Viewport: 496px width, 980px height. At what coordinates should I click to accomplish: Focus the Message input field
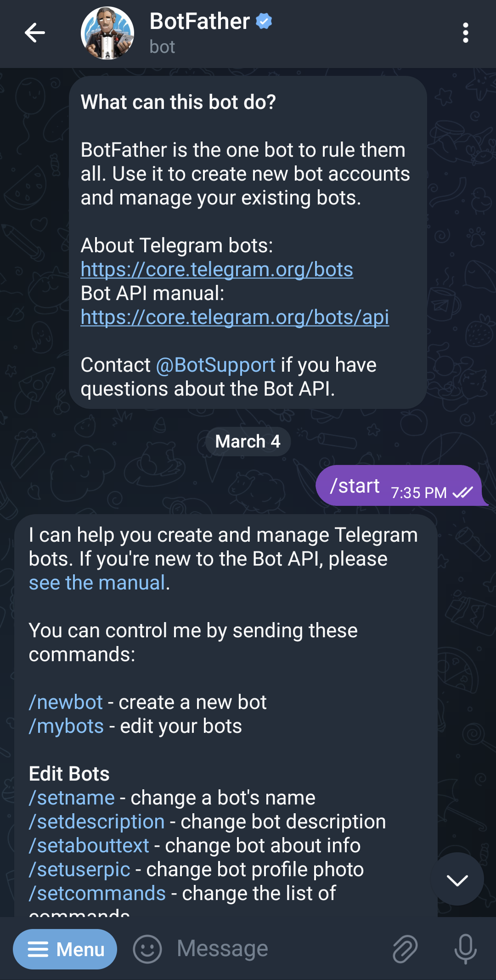point(276,949)
